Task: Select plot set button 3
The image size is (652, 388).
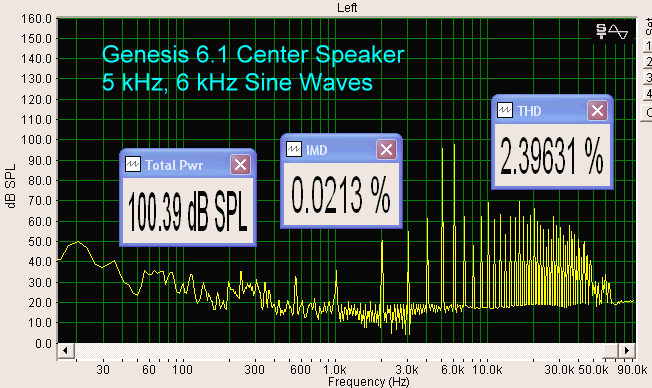Action: coord(648,78)
